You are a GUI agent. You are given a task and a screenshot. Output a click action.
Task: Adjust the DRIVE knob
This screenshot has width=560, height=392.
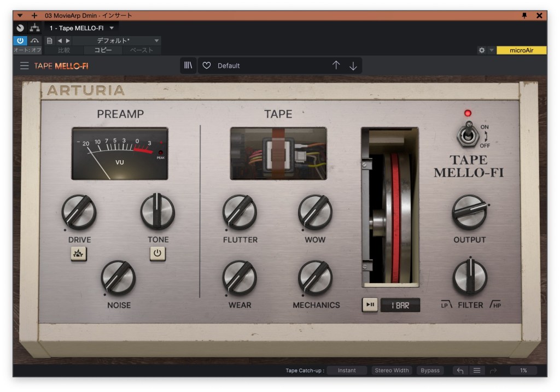pos(79,212)
